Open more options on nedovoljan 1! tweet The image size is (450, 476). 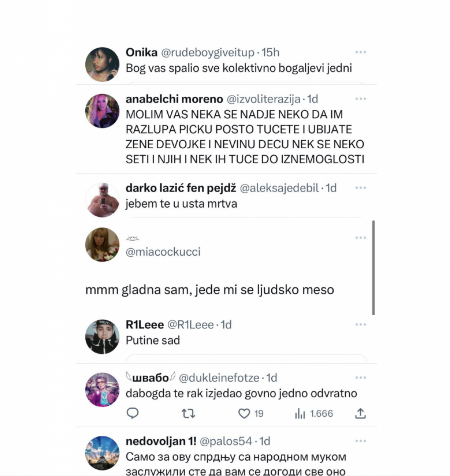(360, 441)
